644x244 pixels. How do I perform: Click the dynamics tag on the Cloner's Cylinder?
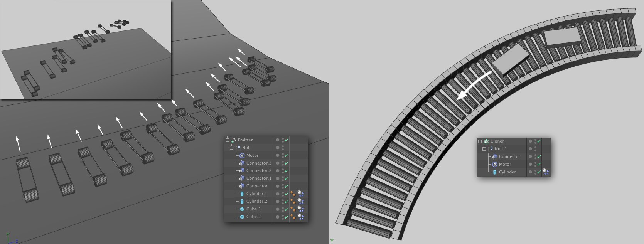(x=546, y=172)
